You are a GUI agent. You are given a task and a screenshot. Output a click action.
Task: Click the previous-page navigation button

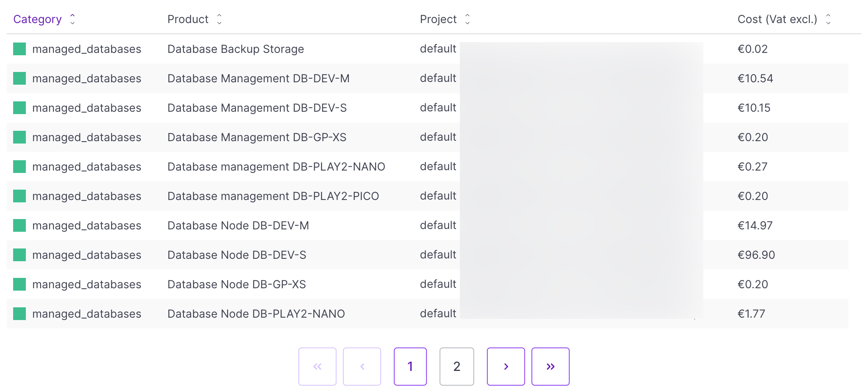(362, 366)
